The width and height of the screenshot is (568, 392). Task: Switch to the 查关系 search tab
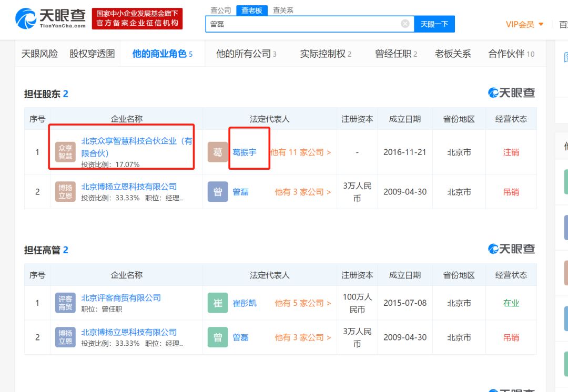(x=283, y=11)
